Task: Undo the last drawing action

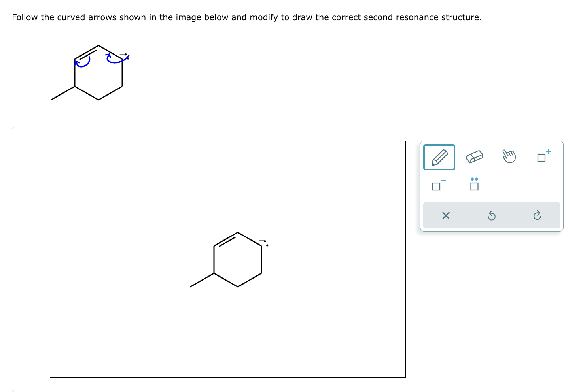Action: (492, 215)
